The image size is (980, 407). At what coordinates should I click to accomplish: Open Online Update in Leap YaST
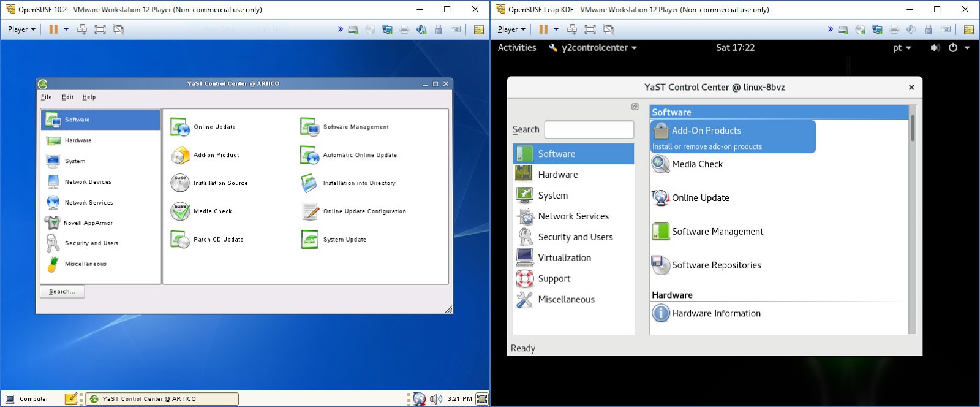coord(690,198)
